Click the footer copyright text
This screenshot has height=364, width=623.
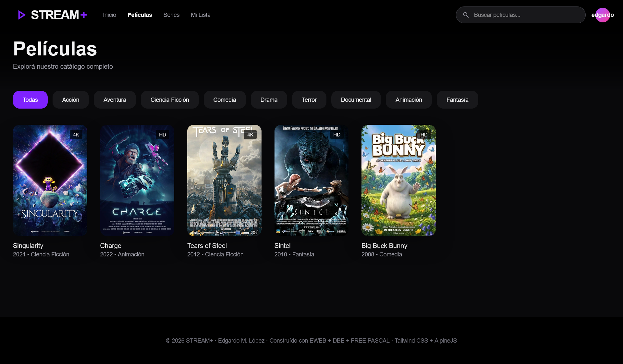pos(311,341)
